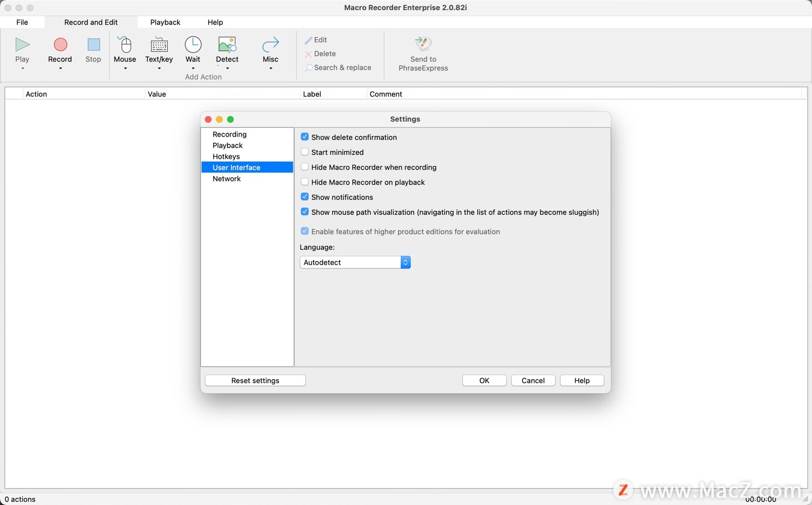Start recording with the red Record icon
Image resolution: width=812 pixels, height=505 pixels.
[60, 45]
